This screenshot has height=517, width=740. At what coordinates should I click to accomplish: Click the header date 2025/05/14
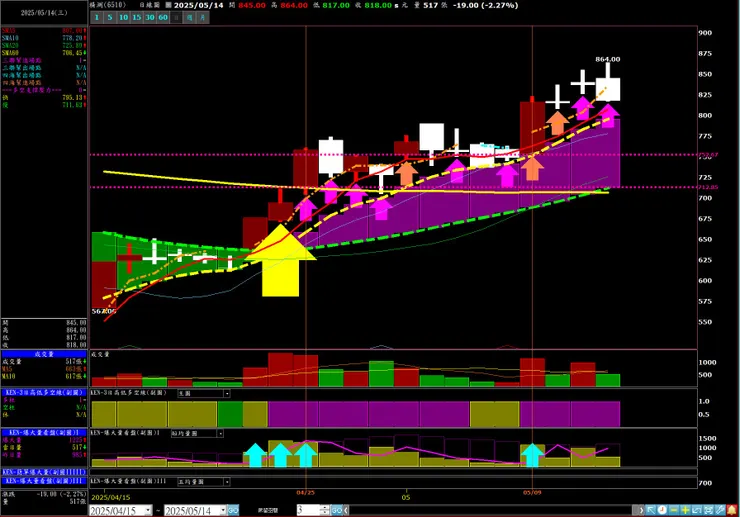(199, 5)
